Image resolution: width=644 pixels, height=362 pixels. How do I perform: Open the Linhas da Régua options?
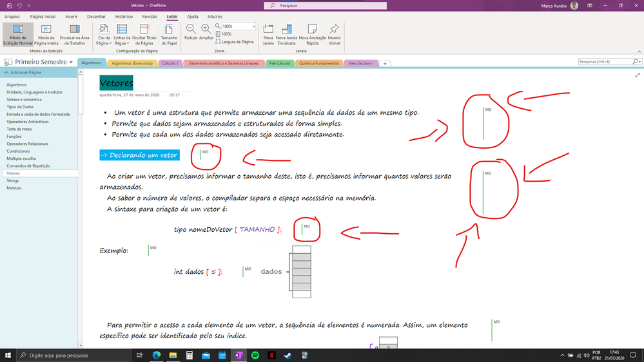[x=122, y=35]
